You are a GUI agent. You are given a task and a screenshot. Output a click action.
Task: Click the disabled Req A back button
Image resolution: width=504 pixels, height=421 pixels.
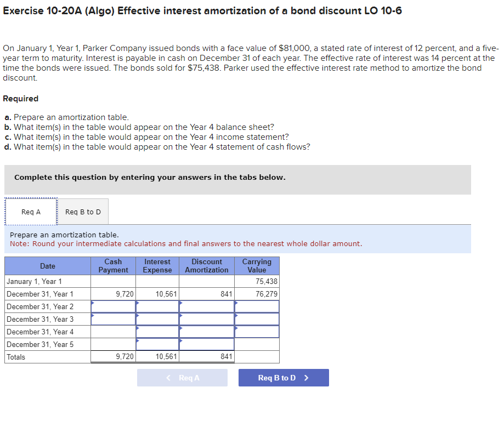(182, 377)
